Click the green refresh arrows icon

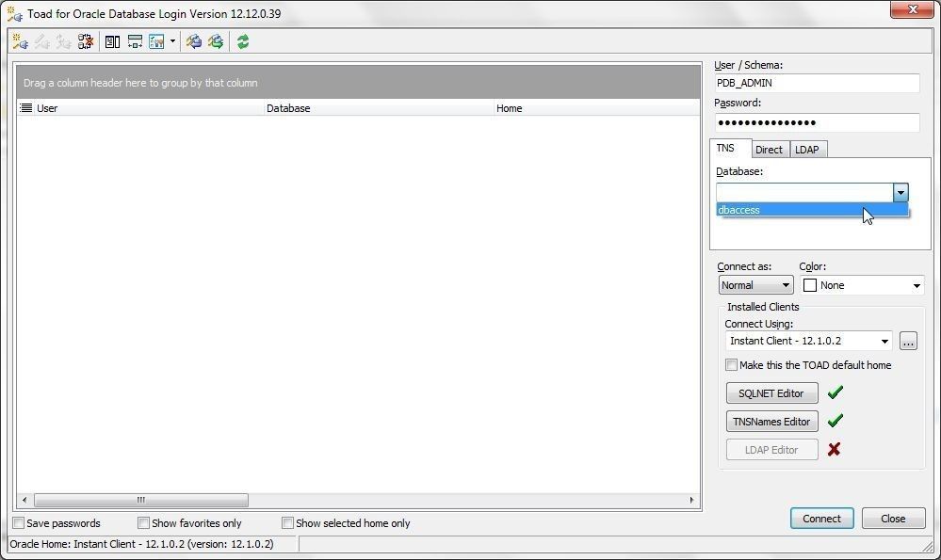point(242,41)
